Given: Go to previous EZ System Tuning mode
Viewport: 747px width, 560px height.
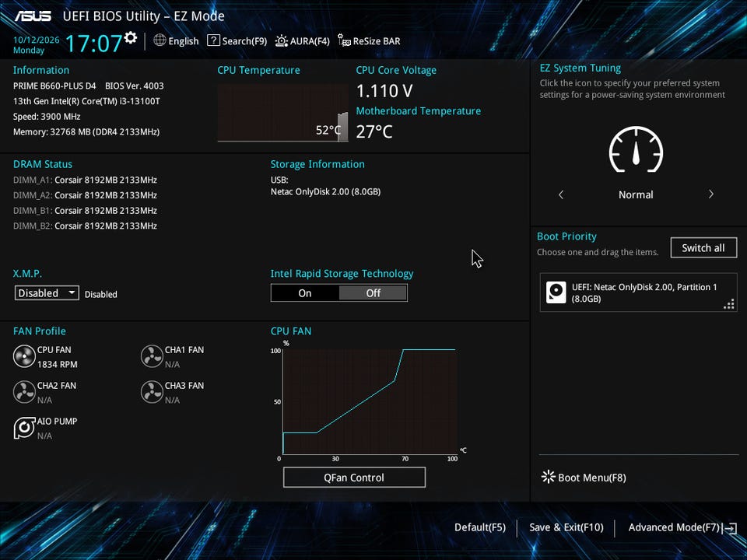Looking at the screenshot, I should 561,194.
